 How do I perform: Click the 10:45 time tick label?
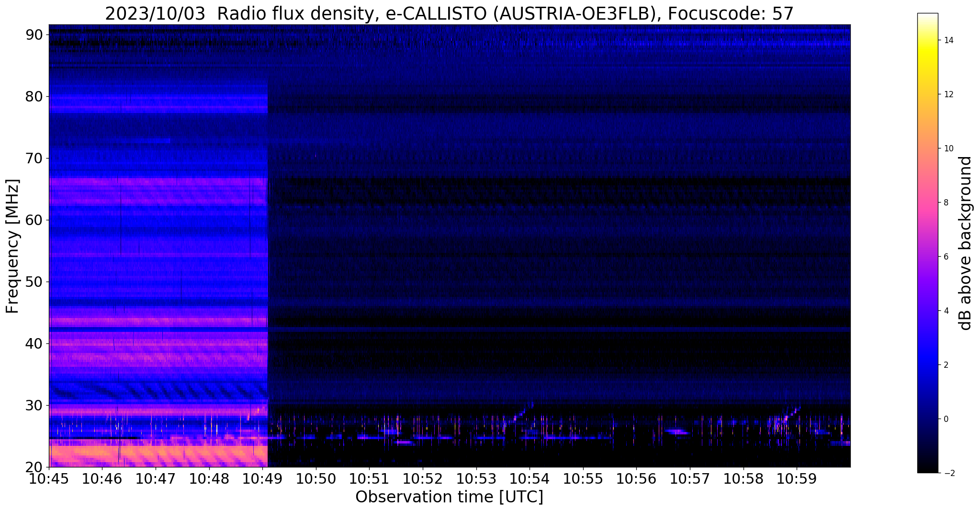[x=49, y=478]
